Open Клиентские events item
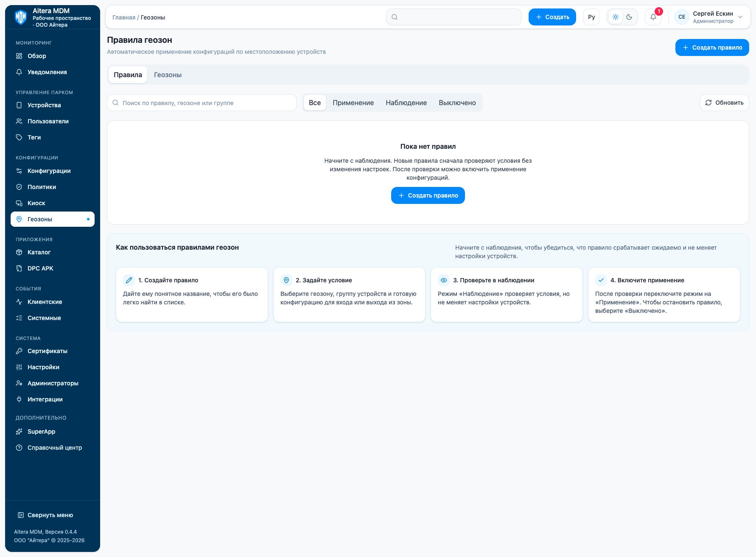This screenshot has height=557, width=756. click(x=53, y=302)
